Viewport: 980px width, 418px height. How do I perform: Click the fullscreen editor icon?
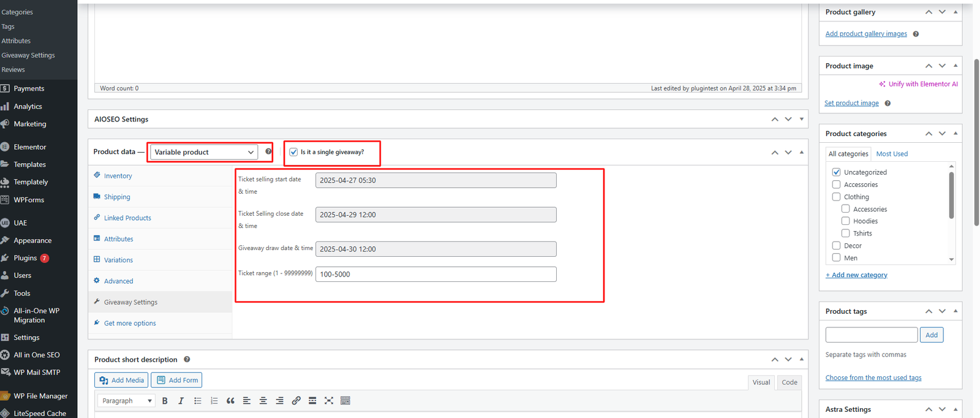pos(329,401)
